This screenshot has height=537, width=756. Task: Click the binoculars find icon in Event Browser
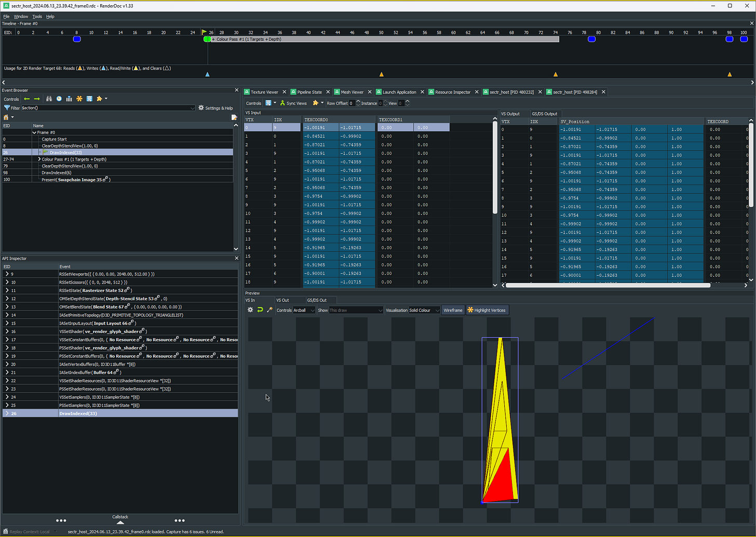coord(49,99)
